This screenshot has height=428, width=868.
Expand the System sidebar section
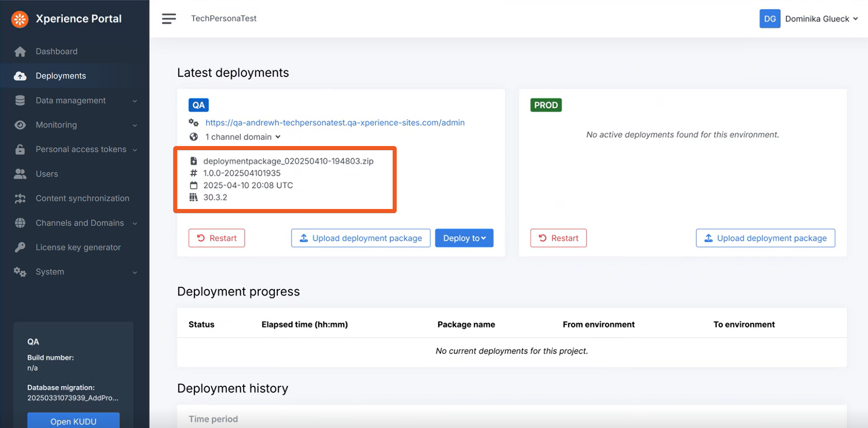pos(50,272)
